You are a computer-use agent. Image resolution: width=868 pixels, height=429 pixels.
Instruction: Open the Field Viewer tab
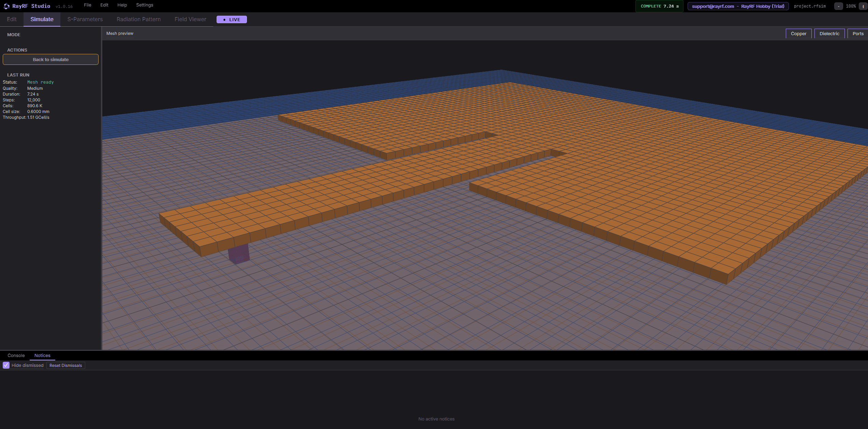(190, 19)
